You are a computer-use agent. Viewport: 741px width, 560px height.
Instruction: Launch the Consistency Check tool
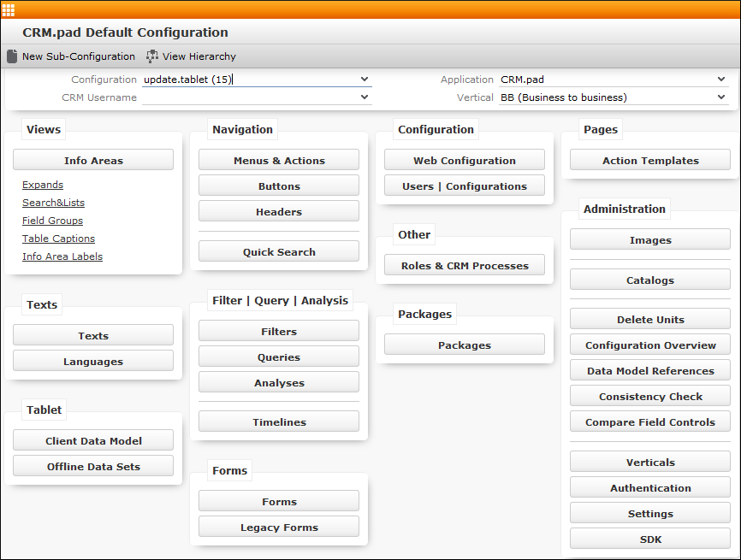click(x=649, y=397)
